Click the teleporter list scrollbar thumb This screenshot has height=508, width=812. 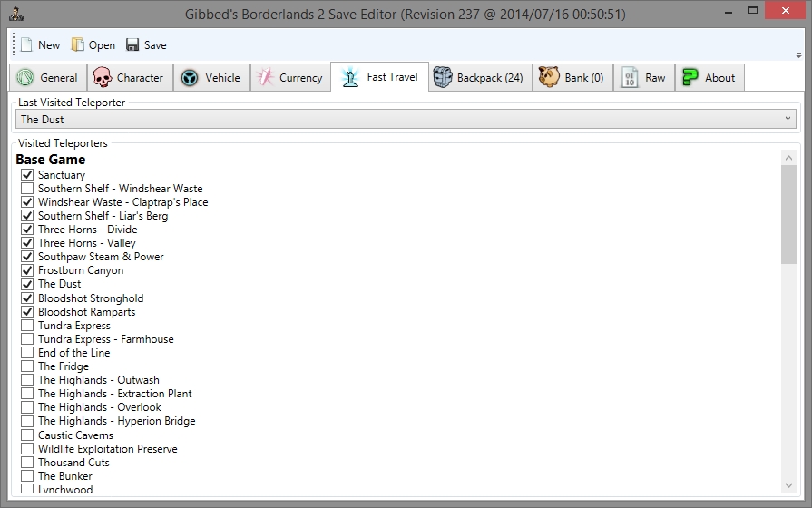[x=788, y=215]
